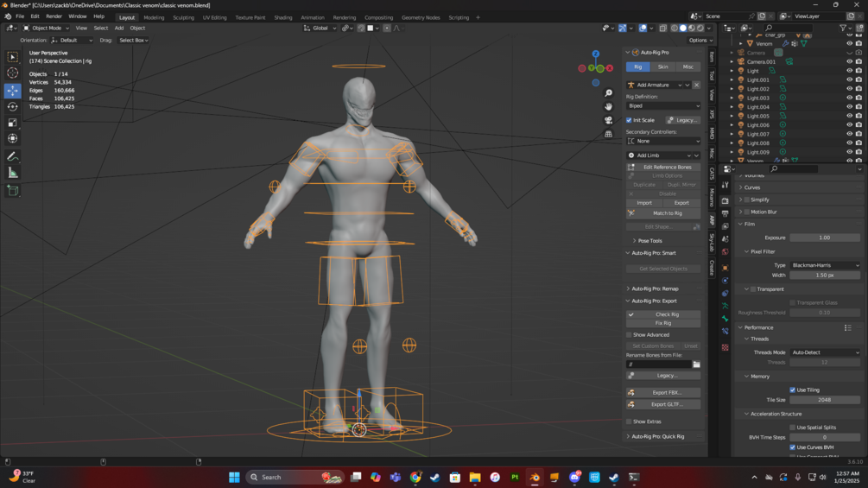Enable the Film Transparent checkbox
The height and width of the screenshot is (488, 868).
tap(753, 289)
